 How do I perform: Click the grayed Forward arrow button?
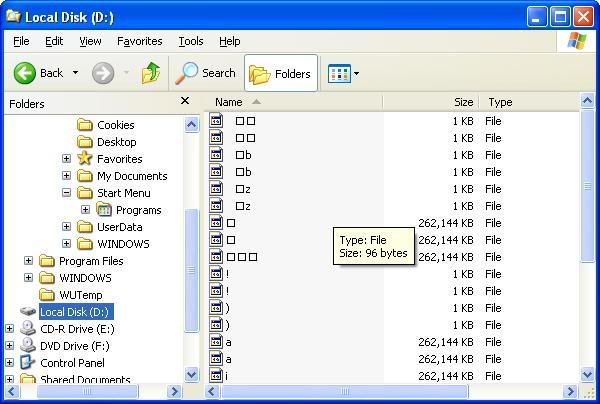[x=103, y=73]
